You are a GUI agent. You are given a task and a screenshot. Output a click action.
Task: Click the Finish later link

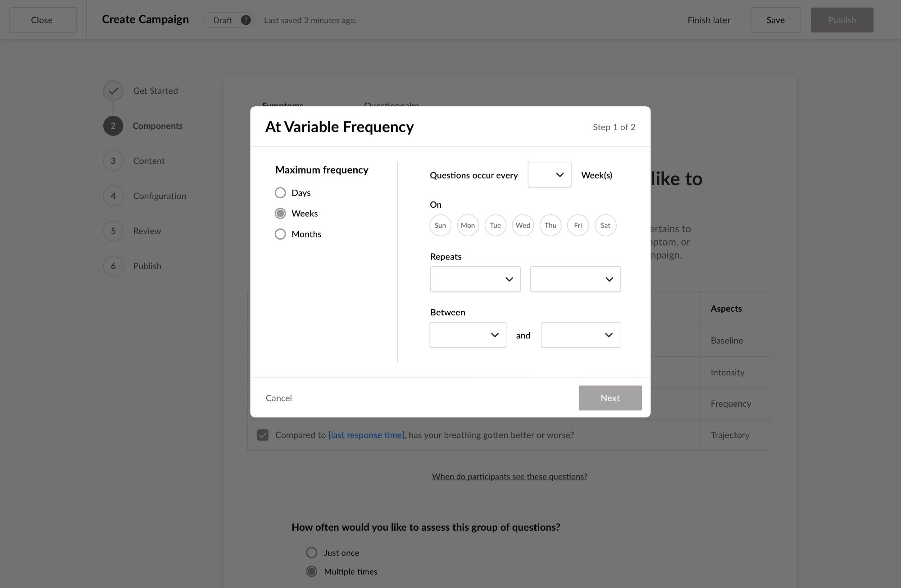coord(709,20)
